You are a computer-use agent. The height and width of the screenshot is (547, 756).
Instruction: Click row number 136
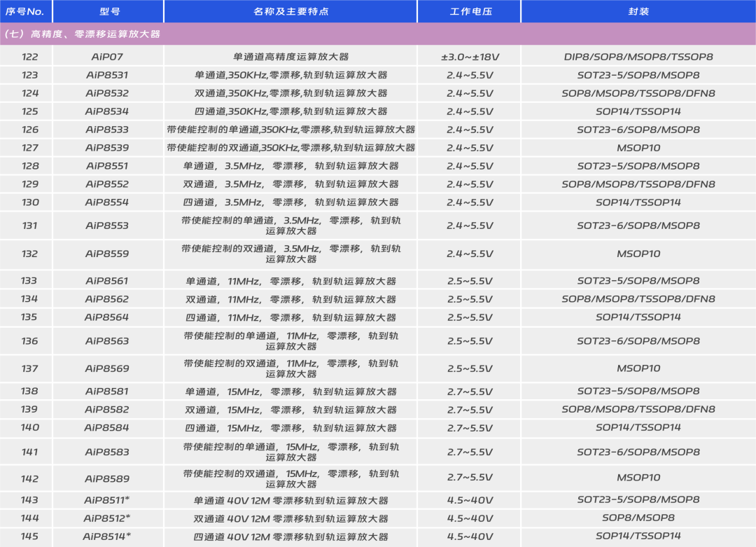tap(30, 341)
